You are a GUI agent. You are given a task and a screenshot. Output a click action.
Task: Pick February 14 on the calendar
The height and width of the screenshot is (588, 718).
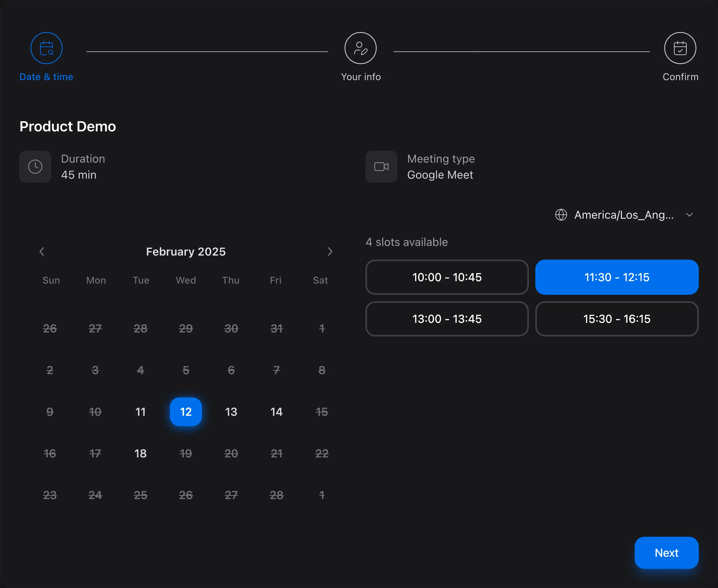click(x=276, y=411)
